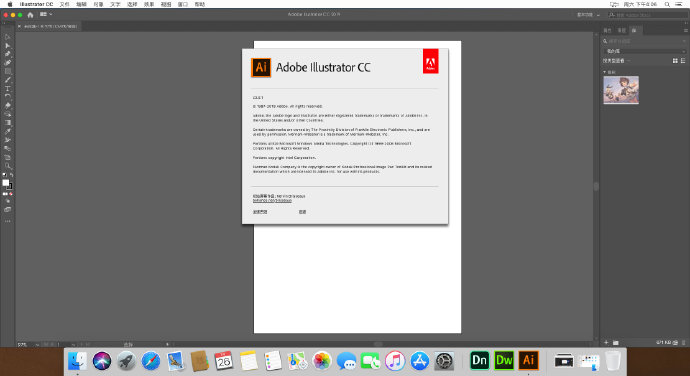Viewport: 690px width, 376px height.
Task: Click the swap fill and stroke arrow
Action: point(11,175)
